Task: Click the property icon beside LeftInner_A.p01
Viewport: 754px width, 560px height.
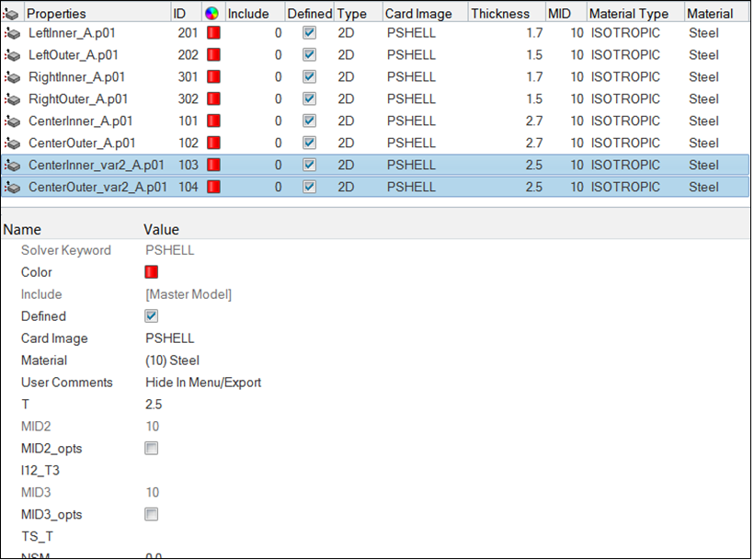Action: (x=12, y=33)
